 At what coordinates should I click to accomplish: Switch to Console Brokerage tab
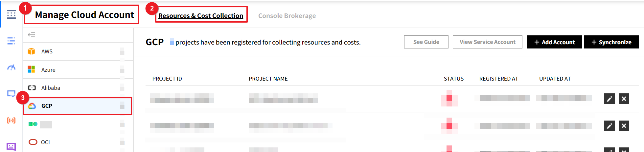[287, 16]
